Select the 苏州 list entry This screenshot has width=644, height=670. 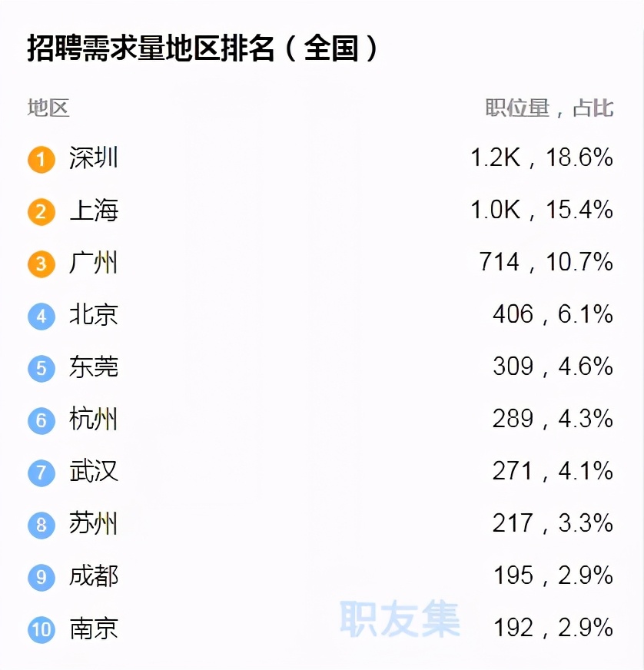coord(92,525)
